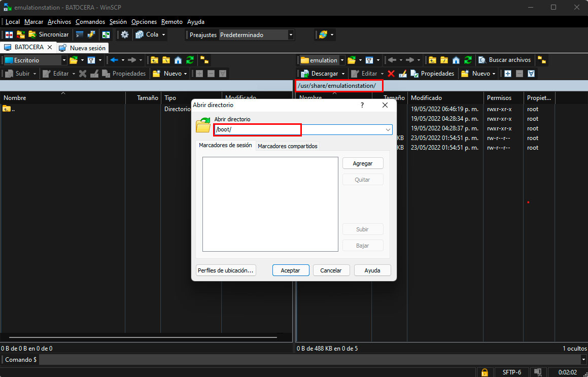The image size is (588, 377).
Task: Expand the Cola dropdown arrow
Action: [x=163, y=35]
